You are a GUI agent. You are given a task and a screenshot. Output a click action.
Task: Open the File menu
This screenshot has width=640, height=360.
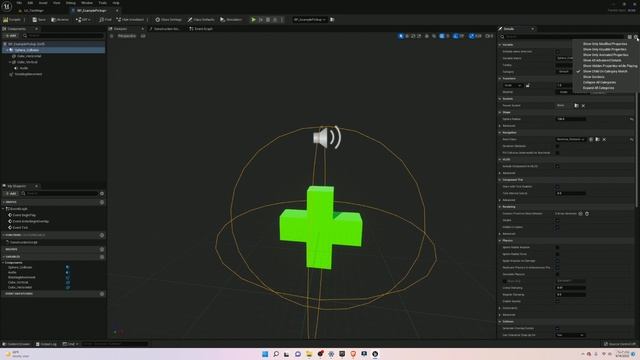[x=19, y=3]
